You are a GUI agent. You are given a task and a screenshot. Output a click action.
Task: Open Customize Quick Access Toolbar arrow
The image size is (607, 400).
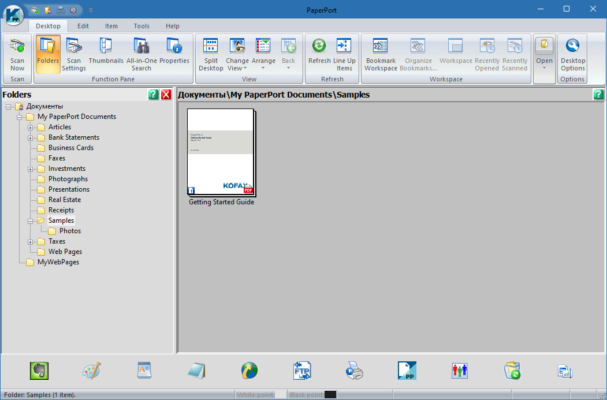(x=91, y=10)
